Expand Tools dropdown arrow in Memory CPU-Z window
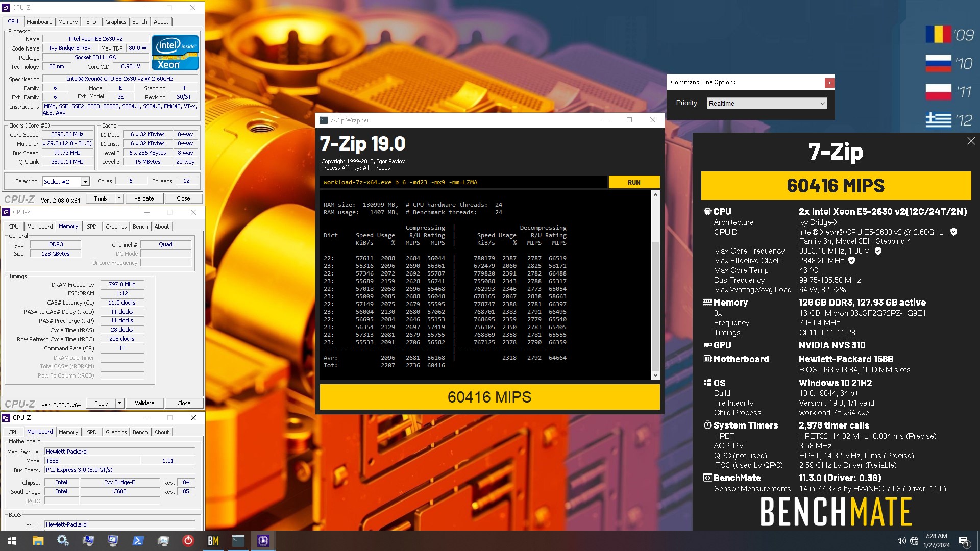Image resolution: width=980 pixels, height=551 pixels. point(120,403)
